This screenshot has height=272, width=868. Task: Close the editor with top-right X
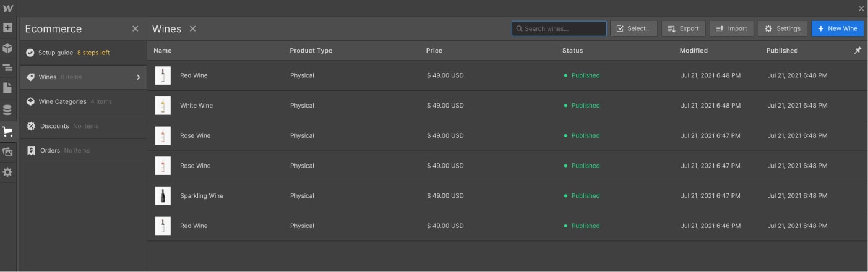[861, 8]
